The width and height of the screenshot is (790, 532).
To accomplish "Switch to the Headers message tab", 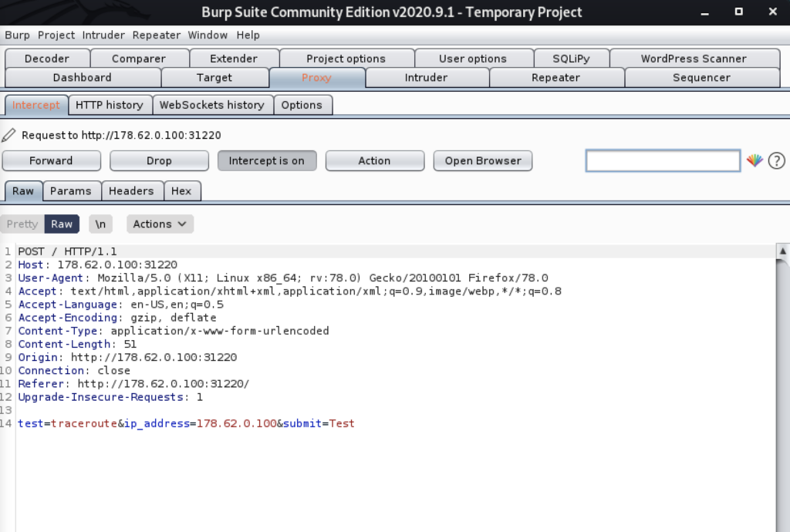I will click(x=131, y=190).
